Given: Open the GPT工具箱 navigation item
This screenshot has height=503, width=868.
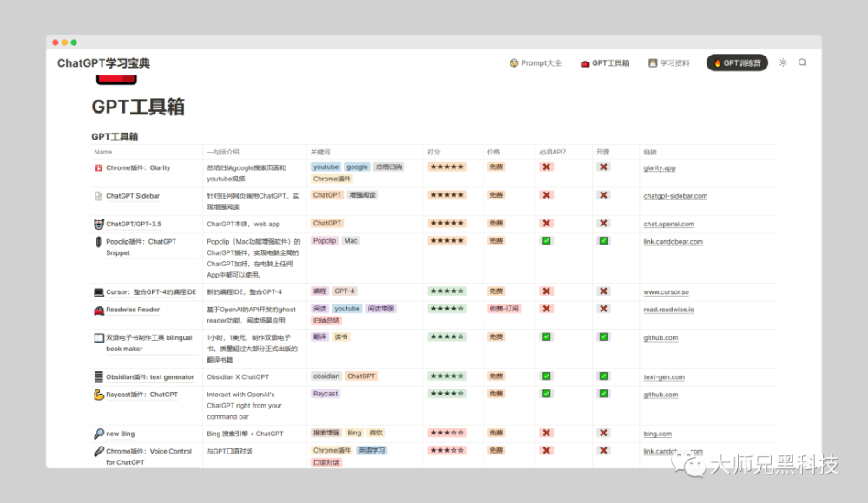Looking at the screenshot, I should (x=604, y=63).
